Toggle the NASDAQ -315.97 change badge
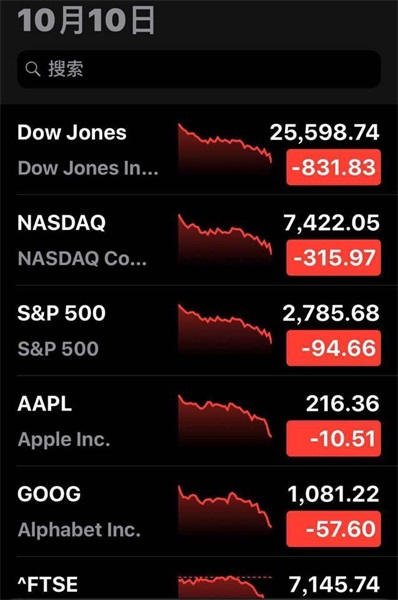The image size is (398, 600). pyautogui.click(x=333, y=258)
